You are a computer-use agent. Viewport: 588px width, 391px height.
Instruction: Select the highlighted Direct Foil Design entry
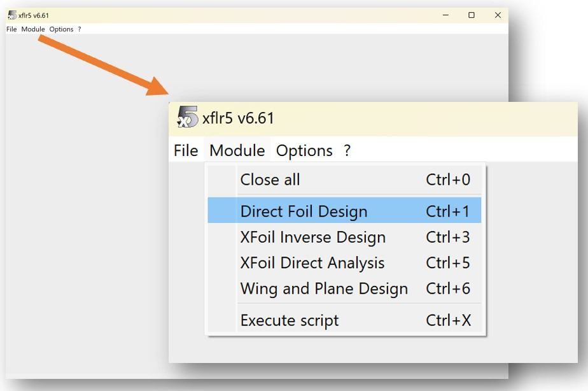pos(304,211)
